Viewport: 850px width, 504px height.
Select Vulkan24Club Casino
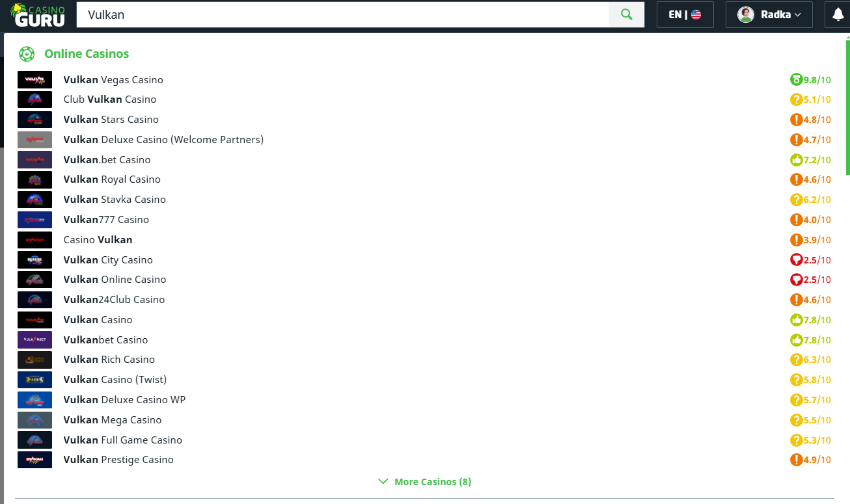point(114,300)
